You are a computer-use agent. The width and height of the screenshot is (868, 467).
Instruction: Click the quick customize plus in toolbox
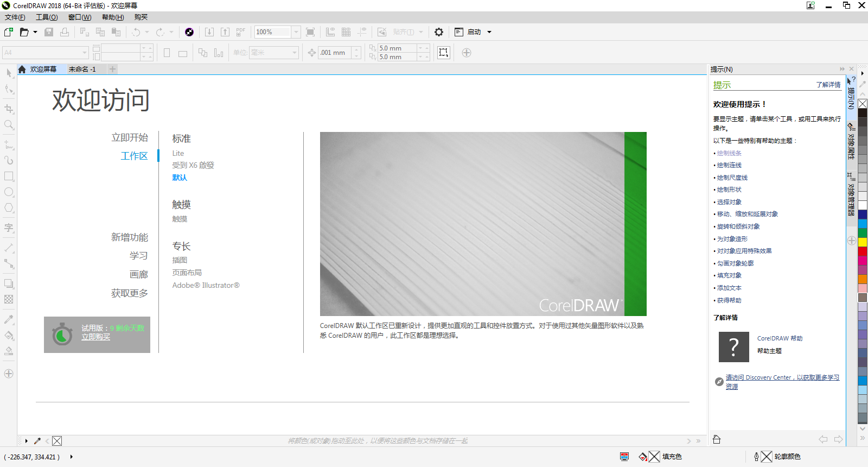click(9, 374)
